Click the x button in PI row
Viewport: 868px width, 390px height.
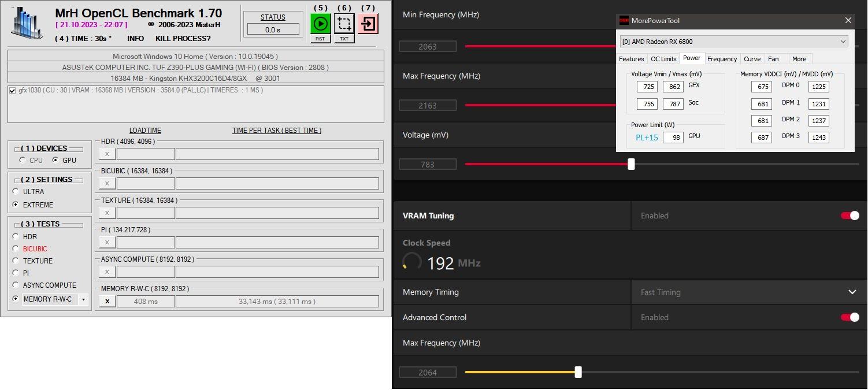point(107,242)
